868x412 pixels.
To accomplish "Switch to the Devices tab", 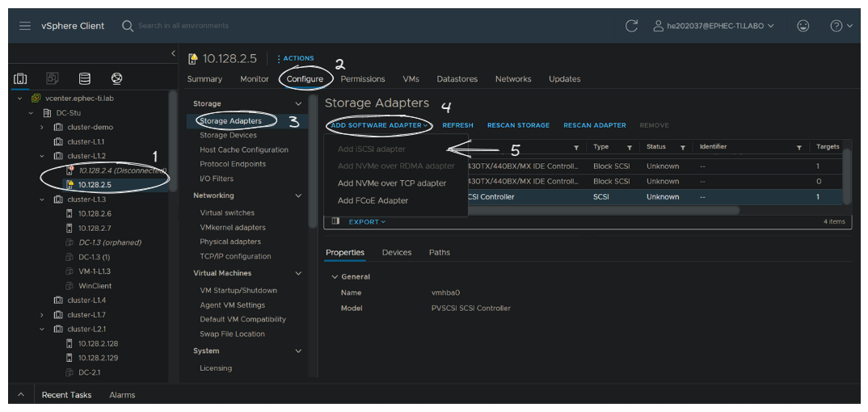I will pyautogui.click(x=397, y=252).
